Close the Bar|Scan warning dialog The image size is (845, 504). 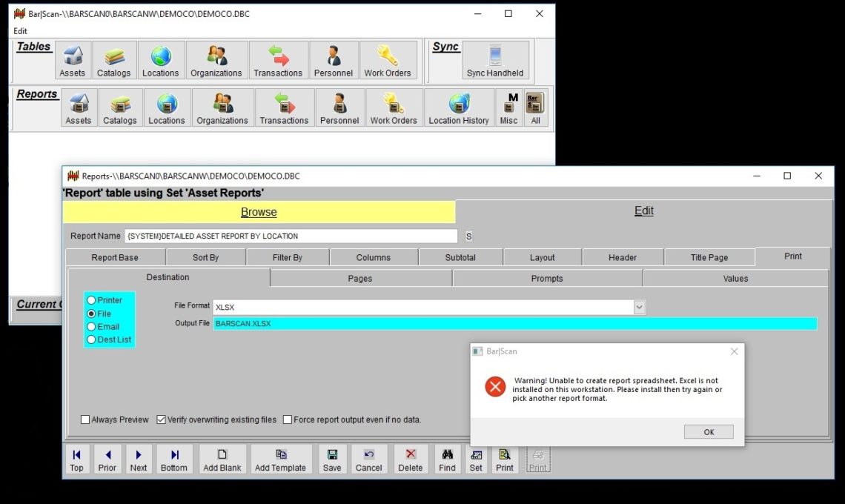click(x=734, y=351)
